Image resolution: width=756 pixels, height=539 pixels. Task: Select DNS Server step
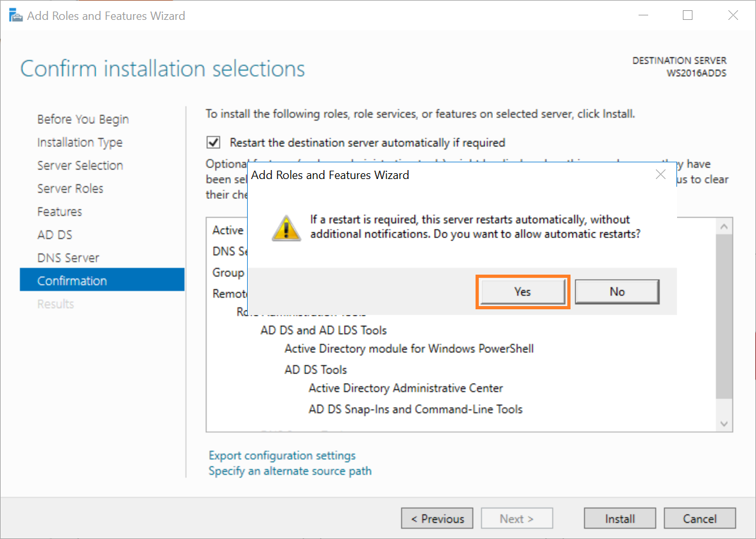(x=68, y=258)
